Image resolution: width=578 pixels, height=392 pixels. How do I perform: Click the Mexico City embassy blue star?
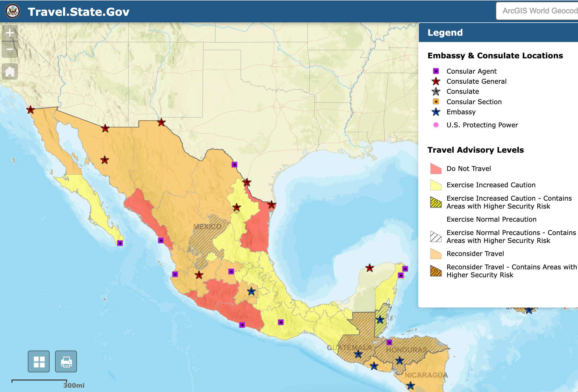point(251,292)
